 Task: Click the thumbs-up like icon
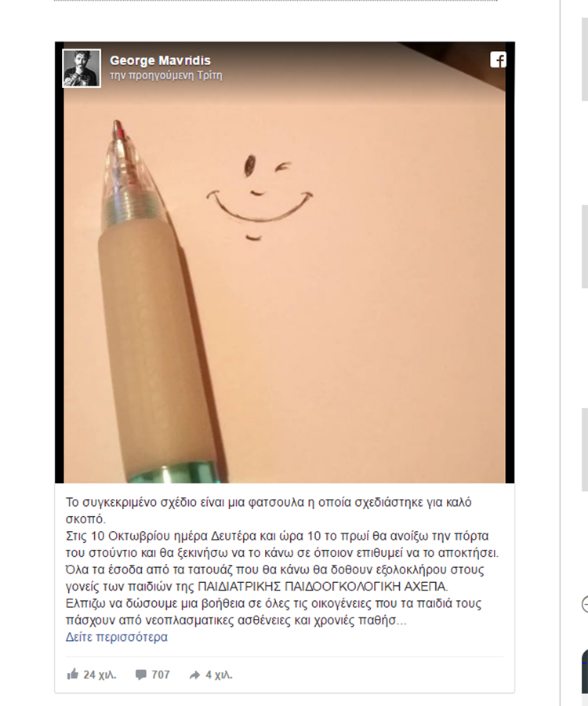[x=72, y=674]
